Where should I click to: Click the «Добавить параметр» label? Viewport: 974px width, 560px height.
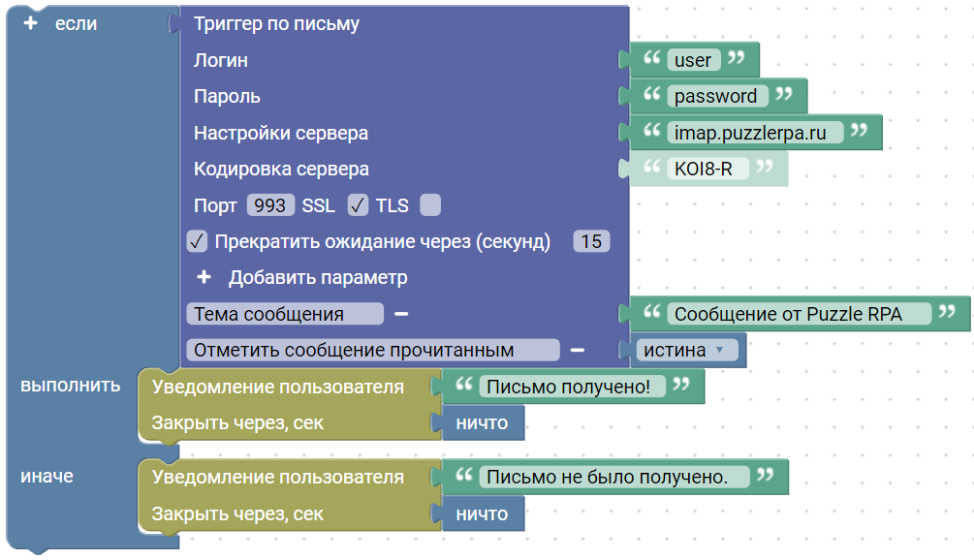(318, 278)
